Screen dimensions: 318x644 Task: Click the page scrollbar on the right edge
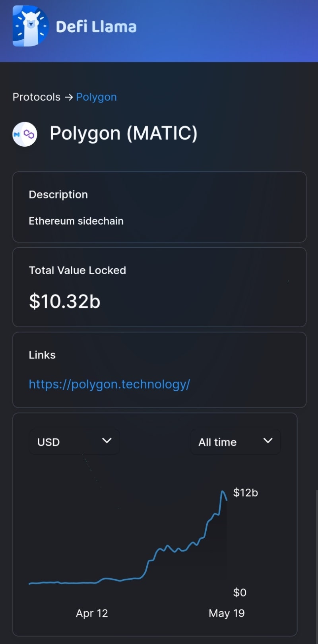tap(316, 564)
